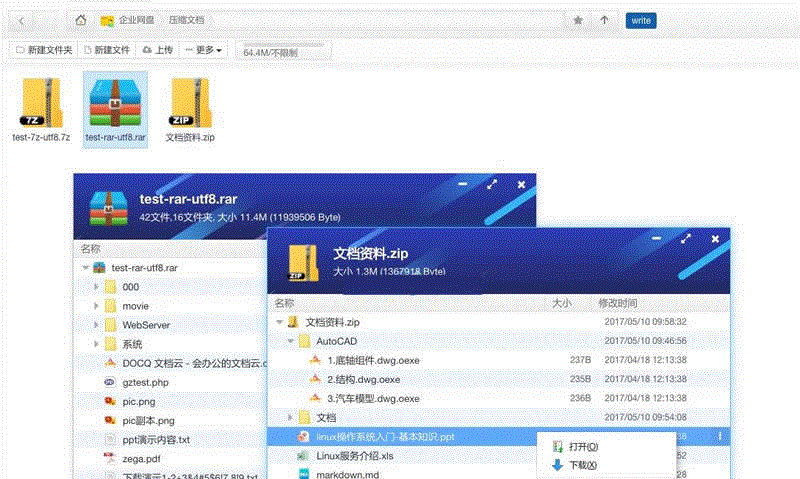Click the star favorite icon
The height and width of the screenshot is (479, 800).
pyautogui.click(x=578, y=20)
